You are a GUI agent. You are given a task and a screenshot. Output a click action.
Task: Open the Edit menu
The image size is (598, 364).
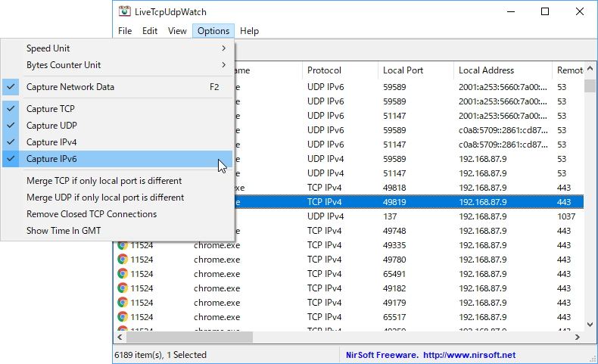click(x=150, y=31)
